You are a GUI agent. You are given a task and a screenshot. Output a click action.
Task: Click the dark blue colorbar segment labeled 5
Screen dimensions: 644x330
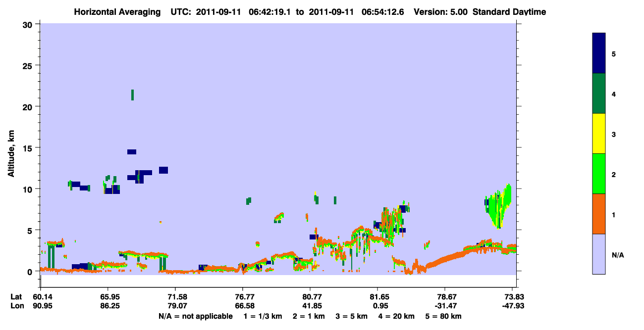[x=599, y=53]
